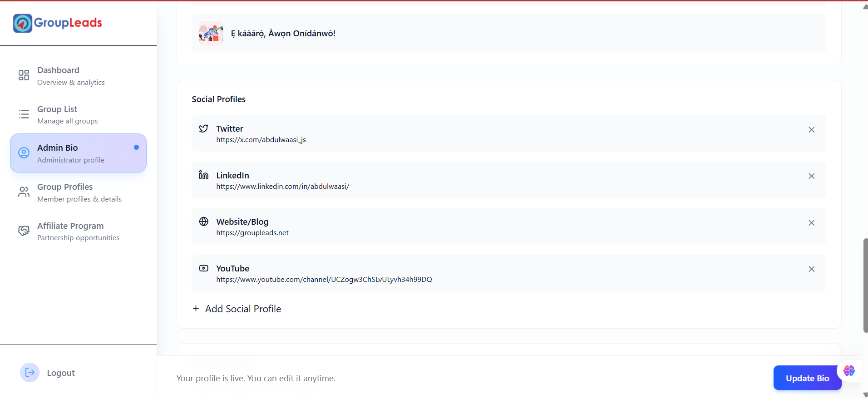Click the 'Member profiles & details' subtitle
Screen dimensions: 868x399
[79, 199]
